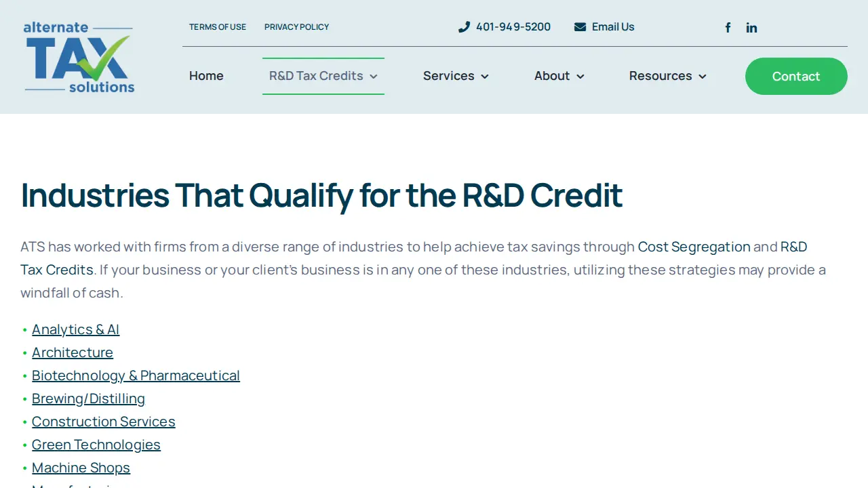Screen dimensions: 868x488
Task: Follow the Cost Segregation link in paragraph
Action: (x=694, y=247)
